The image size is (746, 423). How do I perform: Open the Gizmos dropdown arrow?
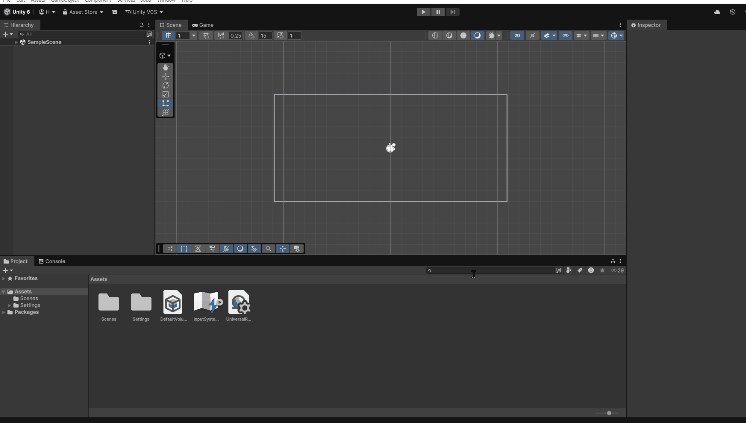click(621, 35)
